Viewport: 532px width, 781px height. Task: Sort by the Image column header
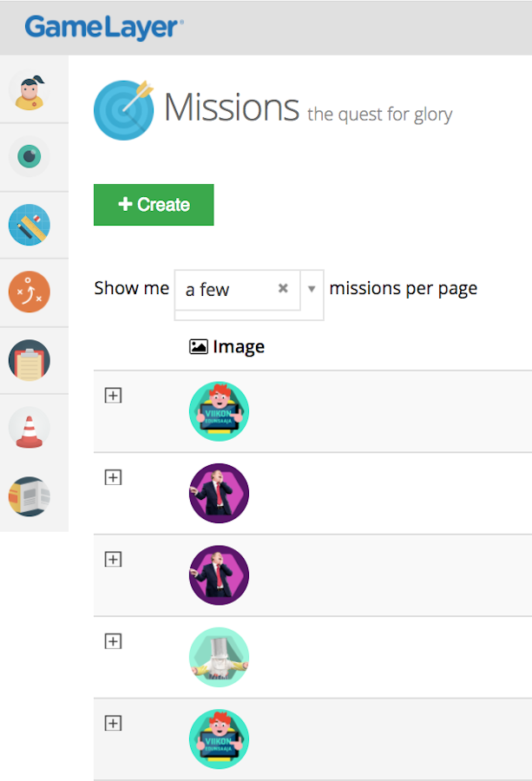click(x=227, y=347)
